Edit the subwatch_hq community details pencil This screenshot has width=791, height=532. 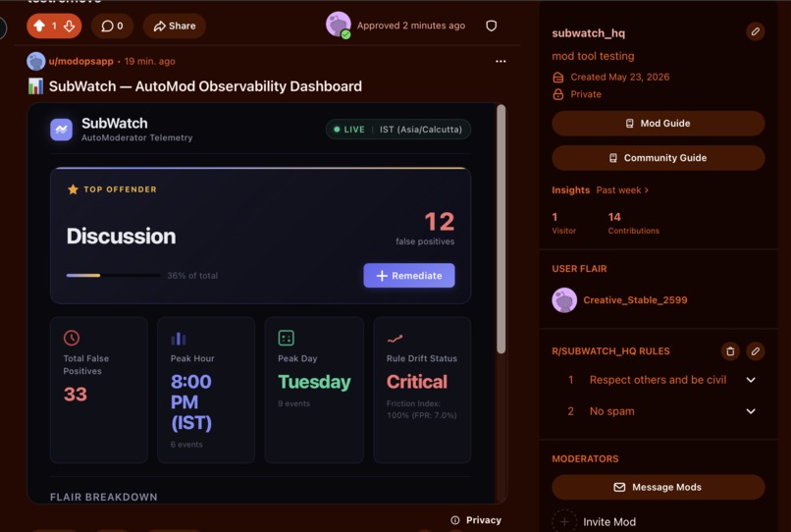[756, 31]
